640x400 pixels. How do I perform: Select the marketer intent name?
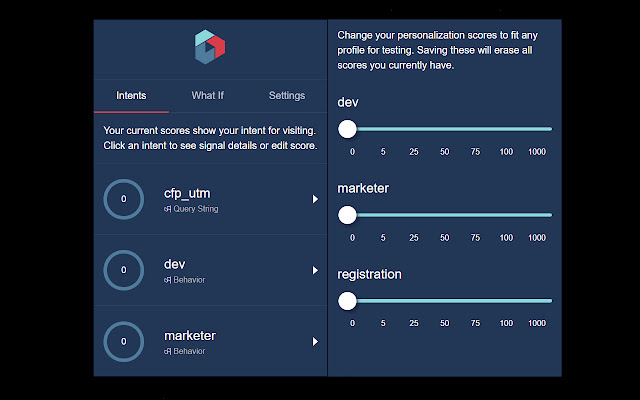pos(190,335)
